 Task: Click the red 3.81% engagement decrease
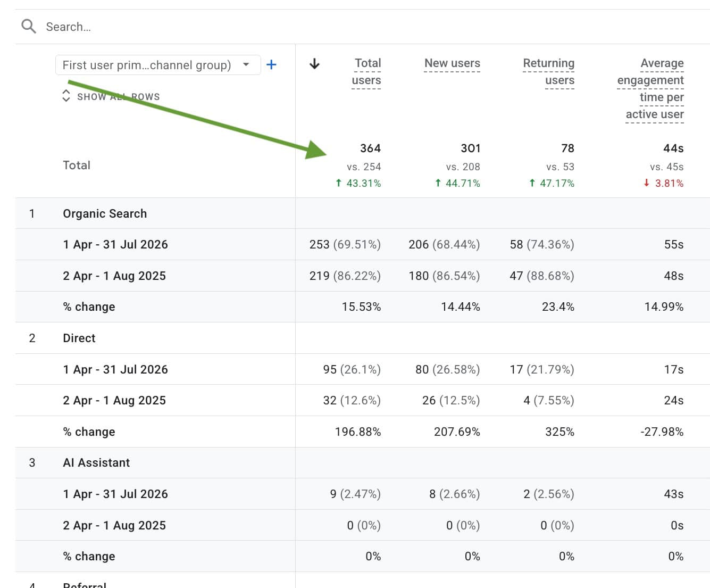(x=663, y=183)
